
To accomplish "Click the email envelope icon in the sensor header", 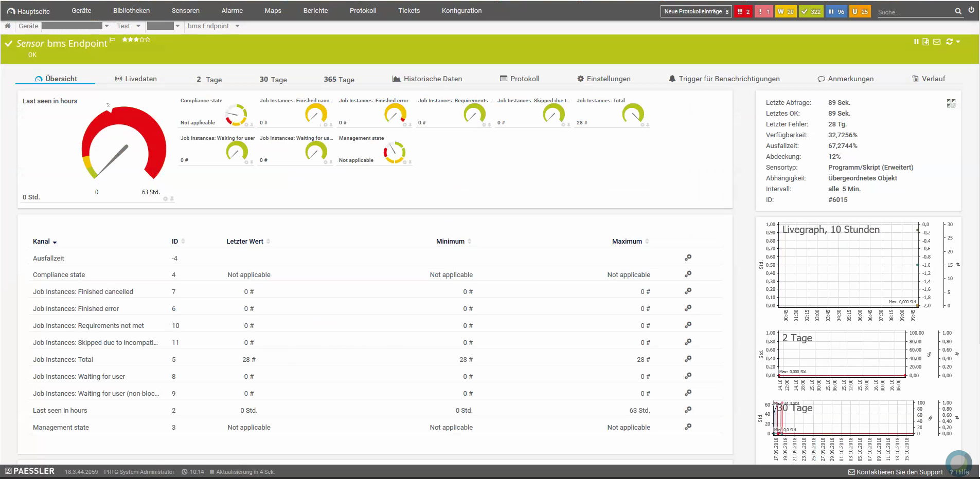I will tap(937, 42).
